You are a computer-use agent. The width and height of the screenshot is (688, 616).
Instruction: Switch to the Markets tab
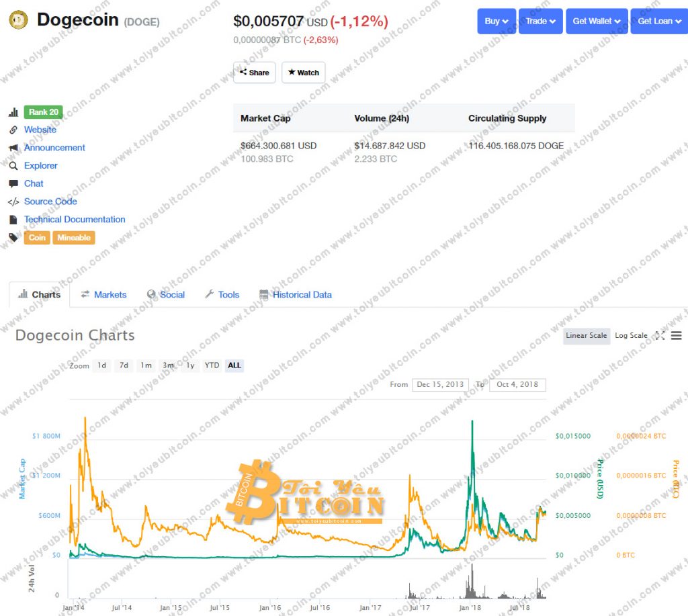click(104, 295)
